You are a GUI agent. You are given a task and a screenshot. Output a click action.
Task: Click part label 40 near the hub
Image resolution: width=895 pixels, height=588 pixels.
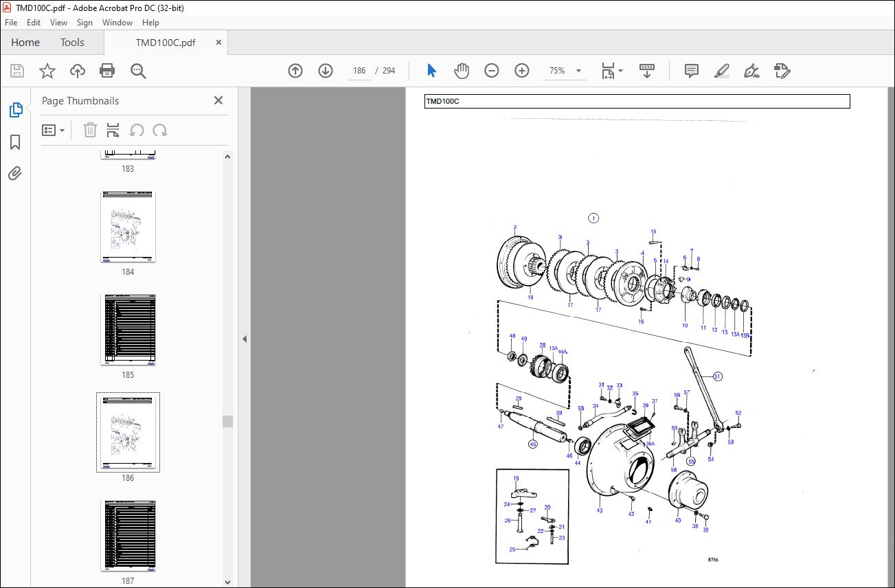tap(678, 520)
